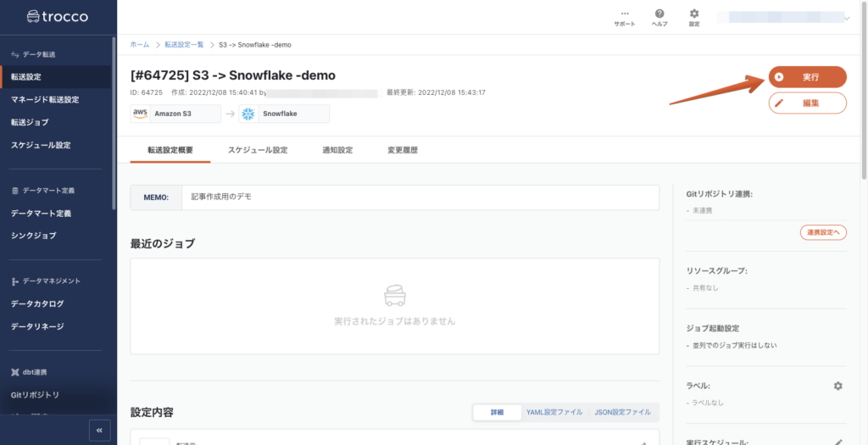Open the settings gear in header
The width and height of the screenshot is (868, 445).
[694, 18]
